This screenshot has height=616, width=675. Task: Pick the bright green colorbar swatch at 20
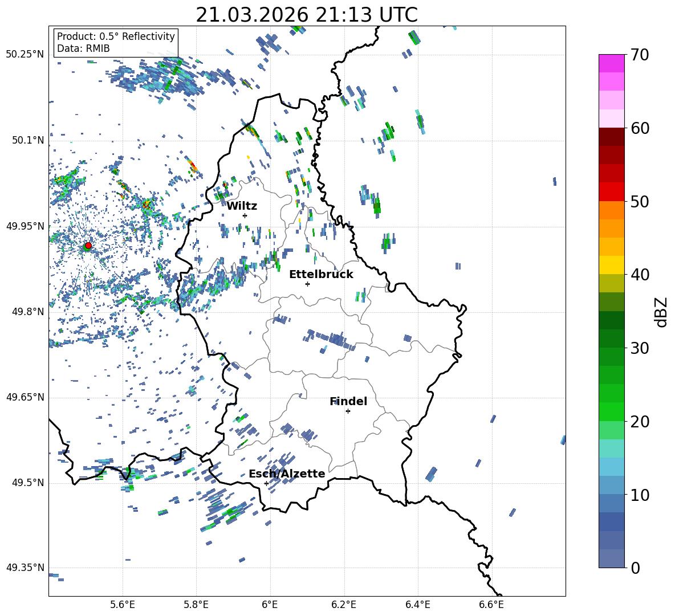pyautogui.click(x=612, y=411)
